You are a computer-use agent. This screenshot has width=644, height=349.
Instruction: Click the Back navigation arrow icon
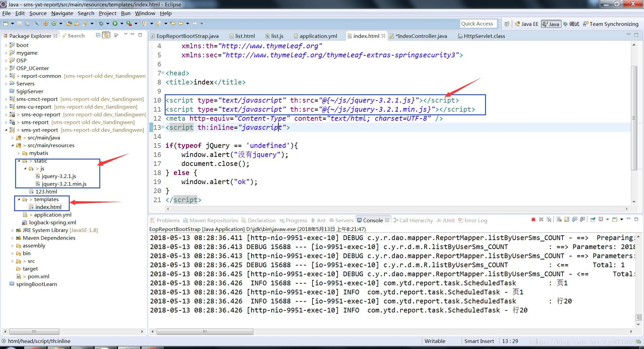pos(181,23)
